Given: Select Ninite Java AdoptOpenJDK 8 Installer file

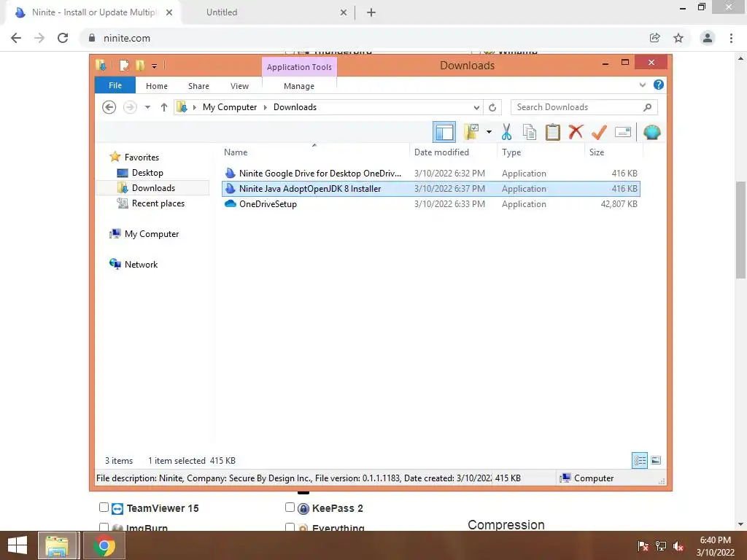Looking at the screenshot, I should (430, 189).
